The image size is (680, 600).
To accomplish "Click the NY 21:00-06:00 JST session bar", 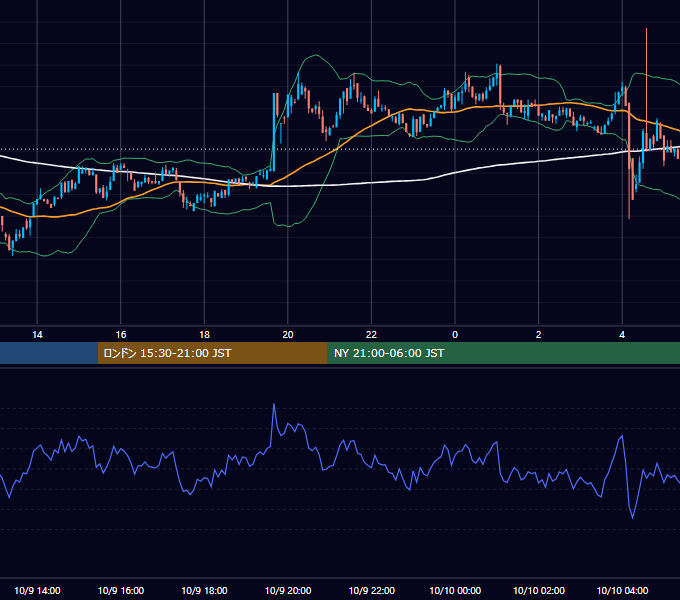I will (503, 353).
